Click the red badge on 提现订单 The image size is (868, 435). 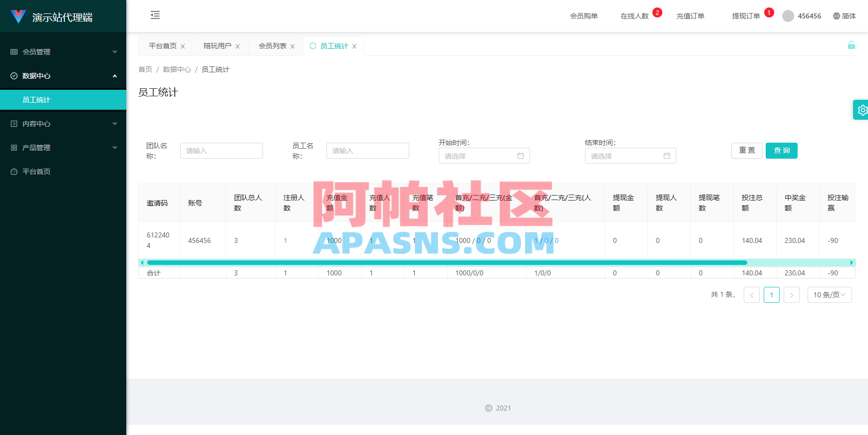(x=769, y=12)
